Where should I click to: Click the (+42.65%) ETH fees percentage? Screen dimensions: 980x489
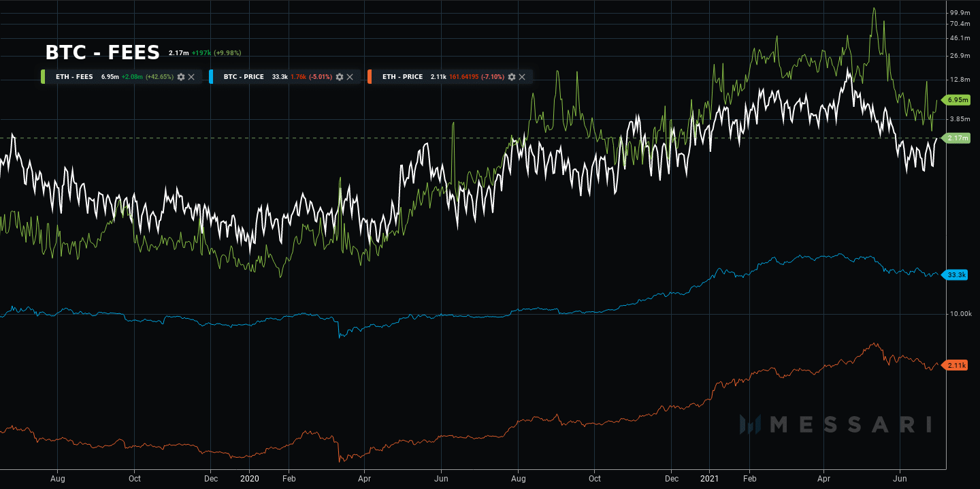click(x=159, y=77)
